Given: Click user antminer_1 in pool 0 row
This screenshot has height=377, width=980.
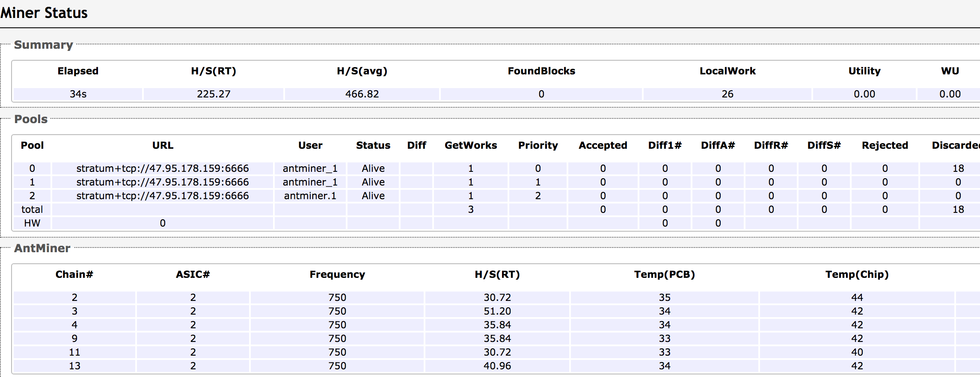Looking at the screenshot, I should [310, 168].
